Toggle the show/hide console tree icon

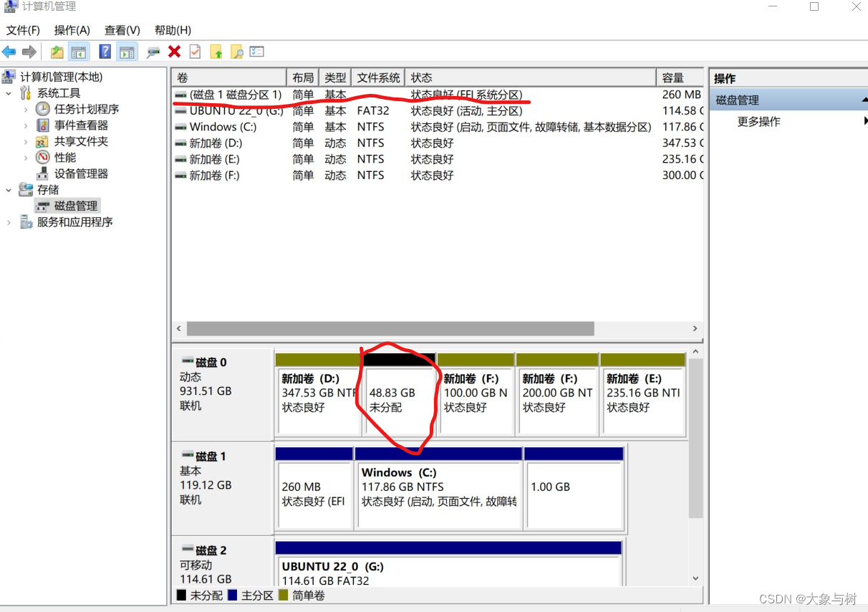pyautogui.click(x=79, y=52)
